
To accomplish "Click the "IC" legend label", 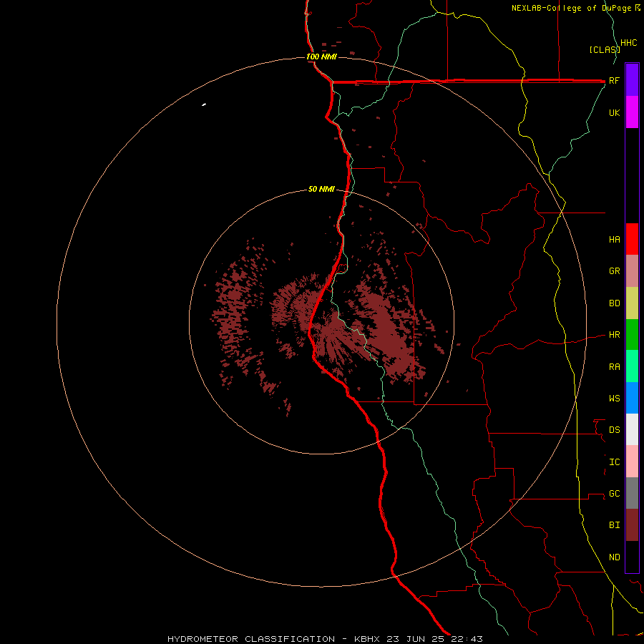I will (614, 462).
